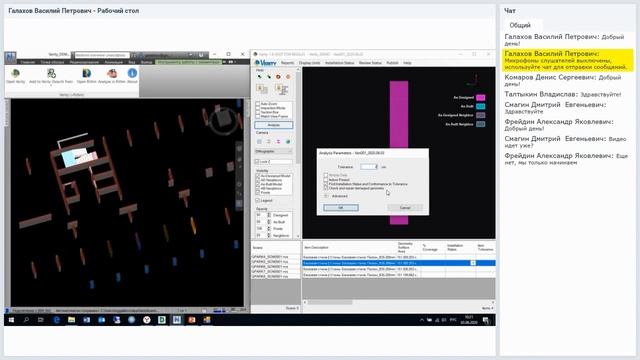Click the left large view-mode icon
Image resolution: width=640 pixels, height=360 pixels.
tap(262, 89)
